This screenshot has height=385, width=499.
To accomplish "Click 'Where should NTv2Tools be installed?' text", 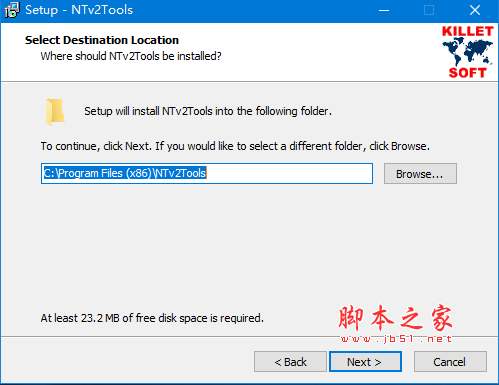I will point(131,56).
